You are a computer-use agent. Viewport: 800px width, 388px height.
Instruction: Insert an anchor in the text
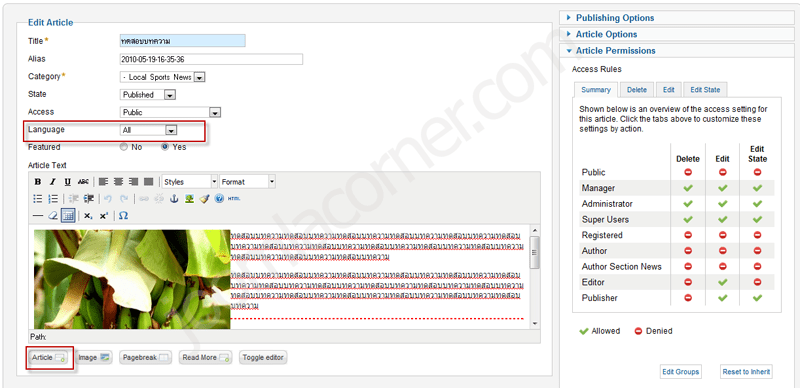tap(174, 199)
